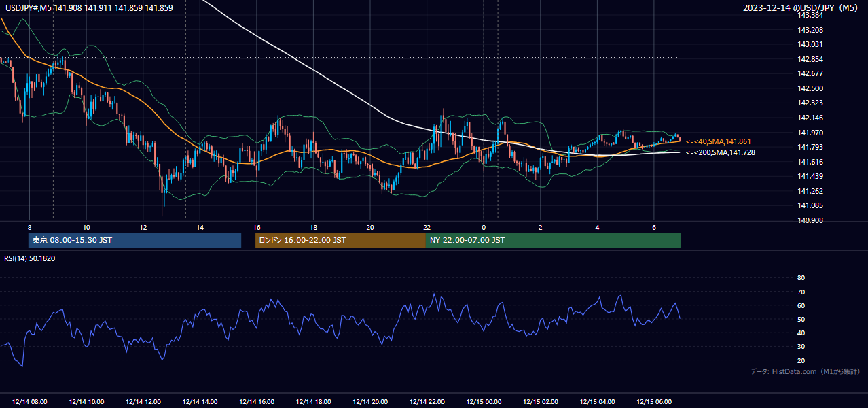Select the NY 22:00-07:00 JST session bar
Image resolution: width=868 pixels, height=408 pixels.
554,240
